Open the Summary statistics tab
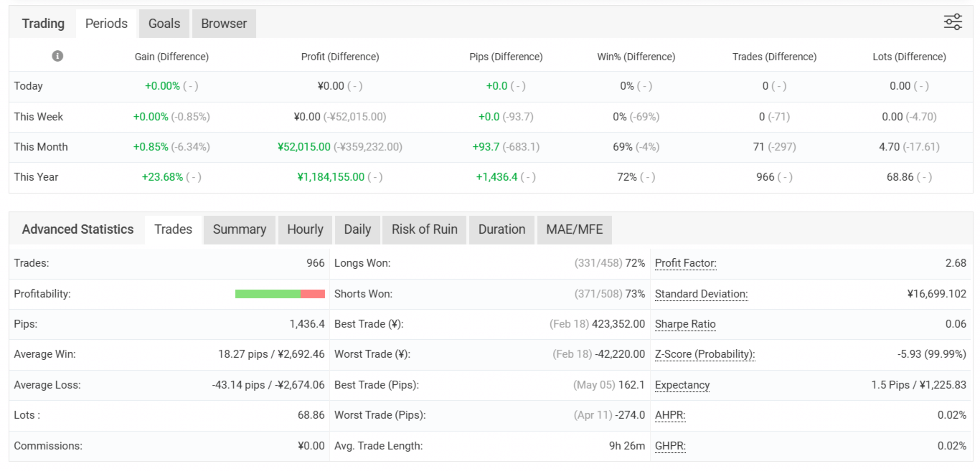Image resolution: width=980 pixels, height=471 pixels. coord(240,229)
